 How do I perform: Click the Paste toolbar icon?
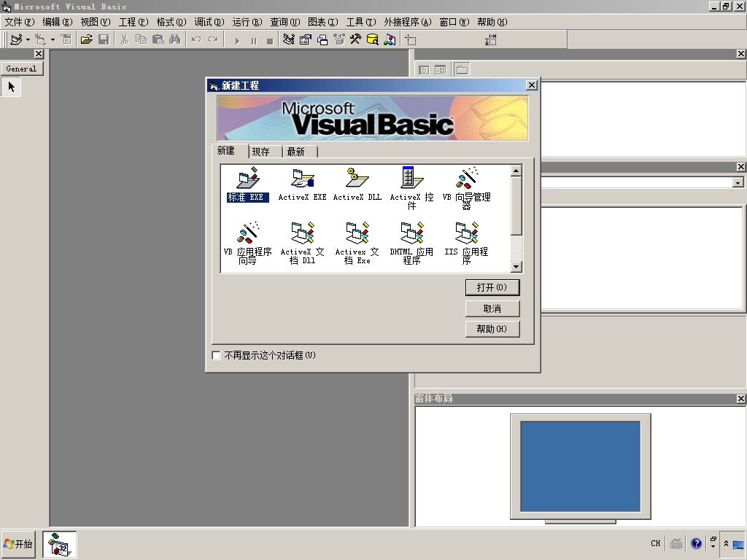[158, 39]
